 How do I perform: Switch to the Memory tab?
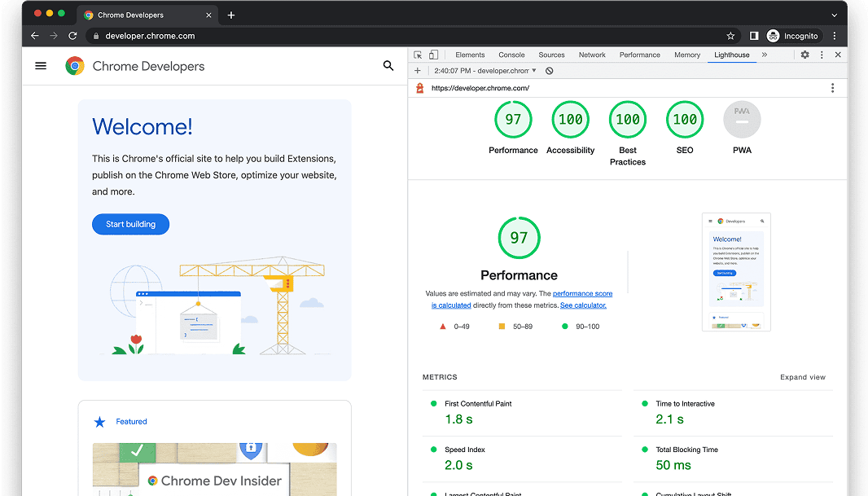pyautogui.click(x=687, y=55)
